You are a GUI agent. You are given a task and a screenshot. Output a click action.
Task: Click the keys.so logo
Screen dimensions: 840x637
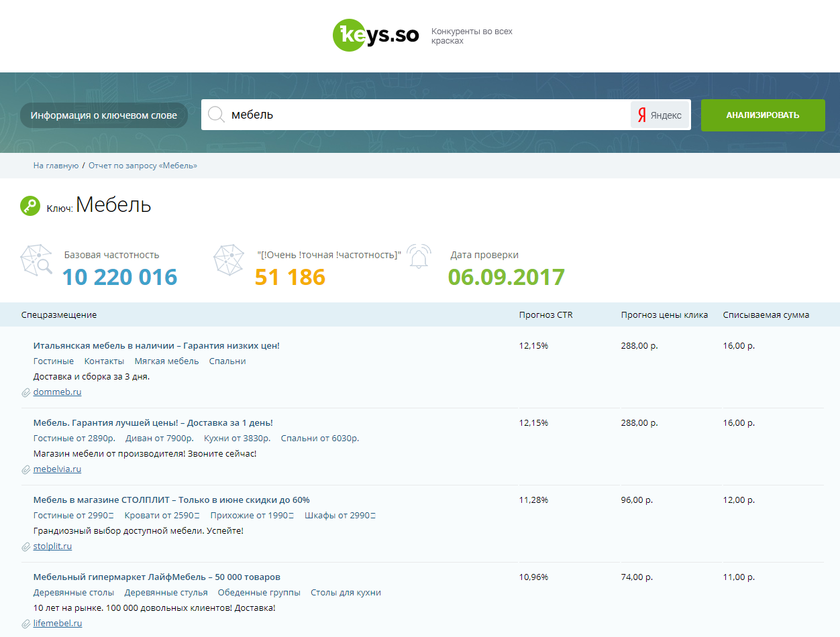click(376, 36)
